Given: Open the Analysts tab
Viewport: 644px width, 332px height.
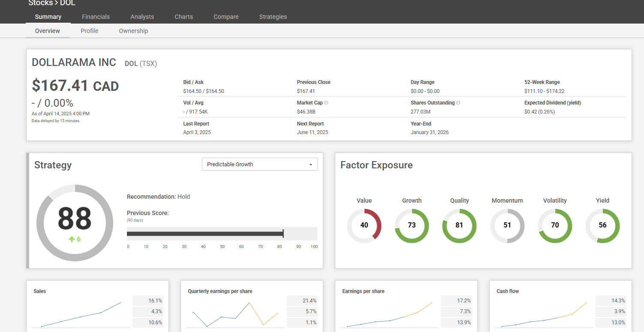Looking at the screenshot, I should tap(142, 17).
